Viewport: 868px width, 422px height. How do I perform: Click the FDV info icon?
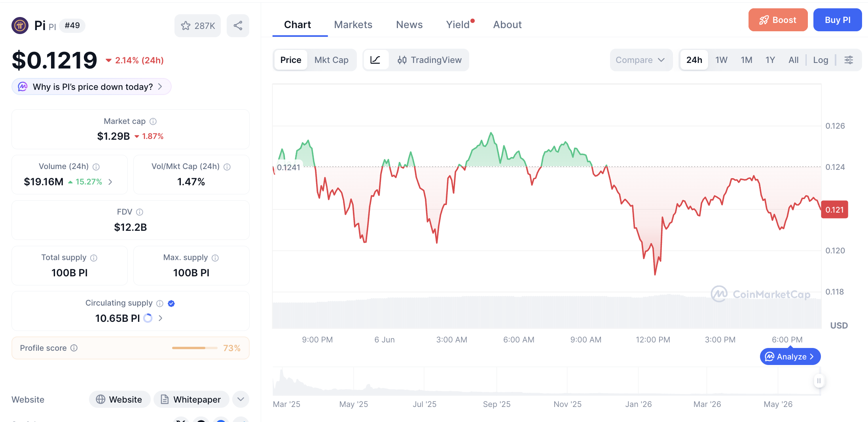click(x=140, y=212)
